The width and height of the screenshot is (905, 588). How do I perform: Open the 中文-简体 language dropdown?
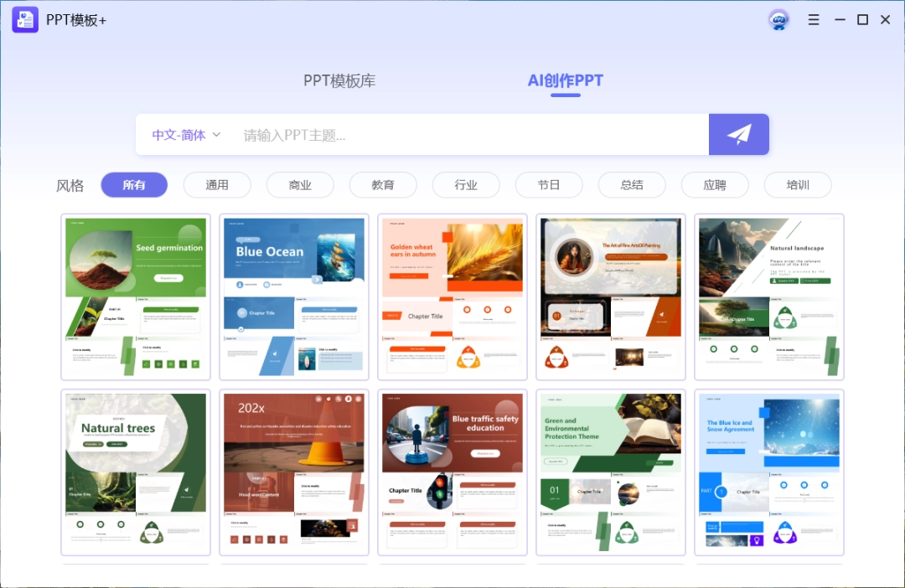click(184, 134)
